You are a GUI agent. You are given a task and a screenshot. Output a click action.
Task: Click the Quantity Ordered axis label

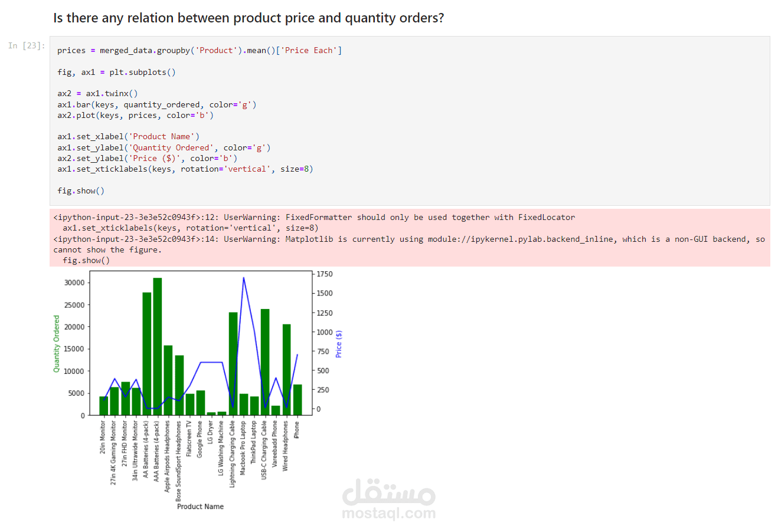57,344
